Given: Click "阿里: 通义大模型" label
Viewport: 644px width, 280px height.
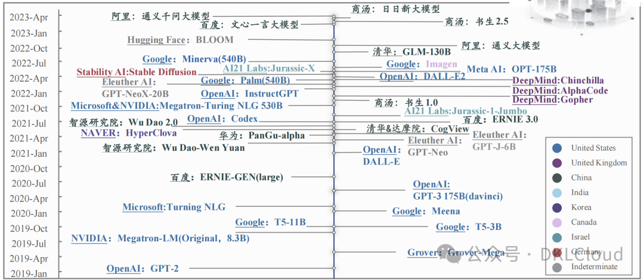Looking at the screenshot, I should [x=501, y=45].
